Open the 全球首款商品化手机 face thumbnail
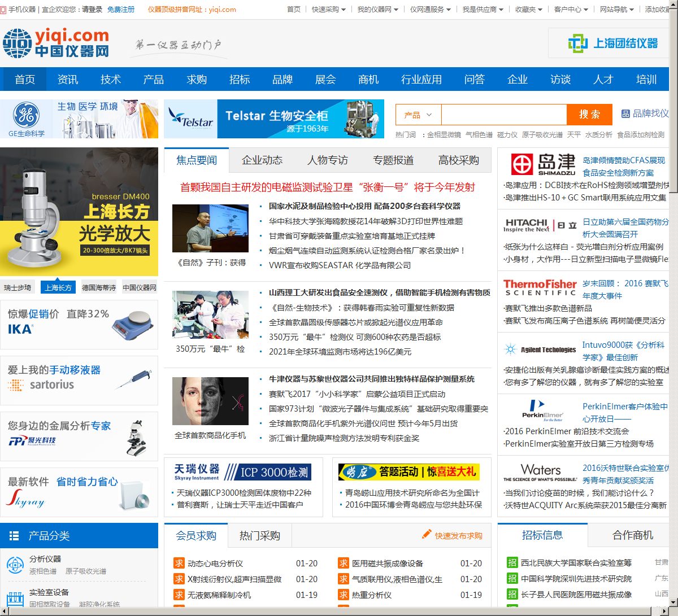Viewport: 678px width, 616px height. point(210,401)
